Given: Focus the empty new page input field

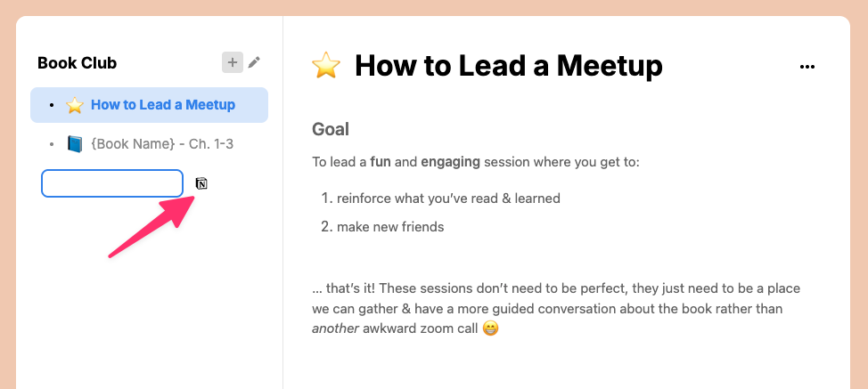Looking at the screenshot, I should (112, 183).
